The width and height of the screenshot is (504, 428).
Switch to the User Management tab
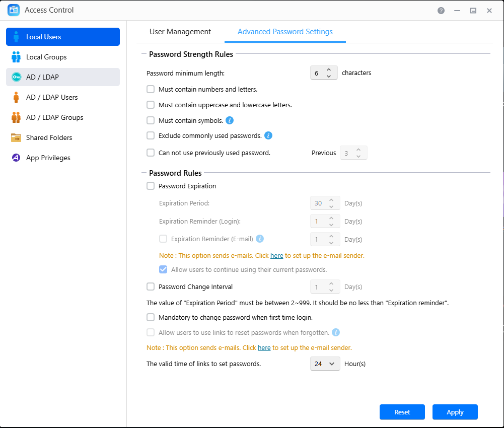180,32
